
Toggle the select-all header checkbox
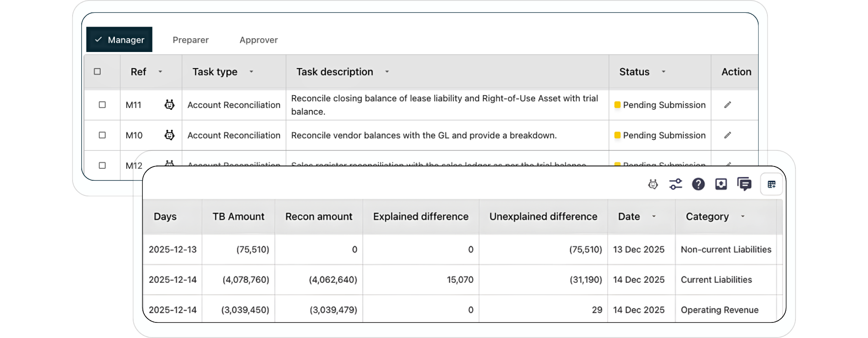click(x=97, y=72)
